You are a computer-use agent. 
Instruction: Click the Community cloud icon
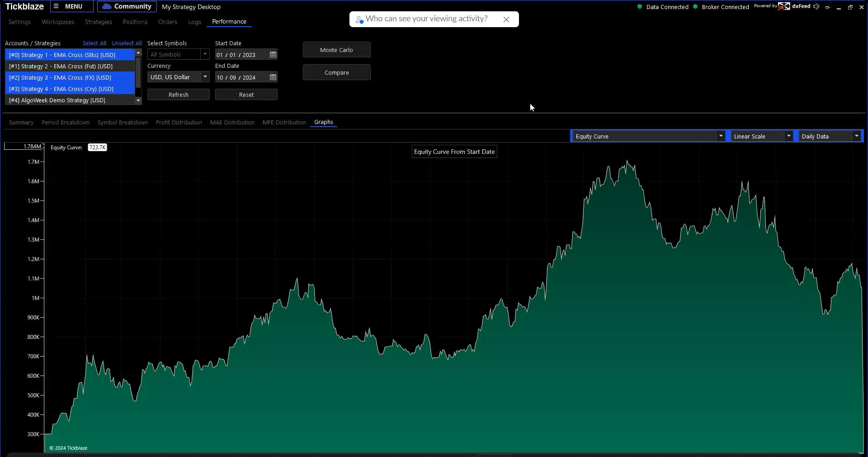pyautogui.click(x=107, y=7)
